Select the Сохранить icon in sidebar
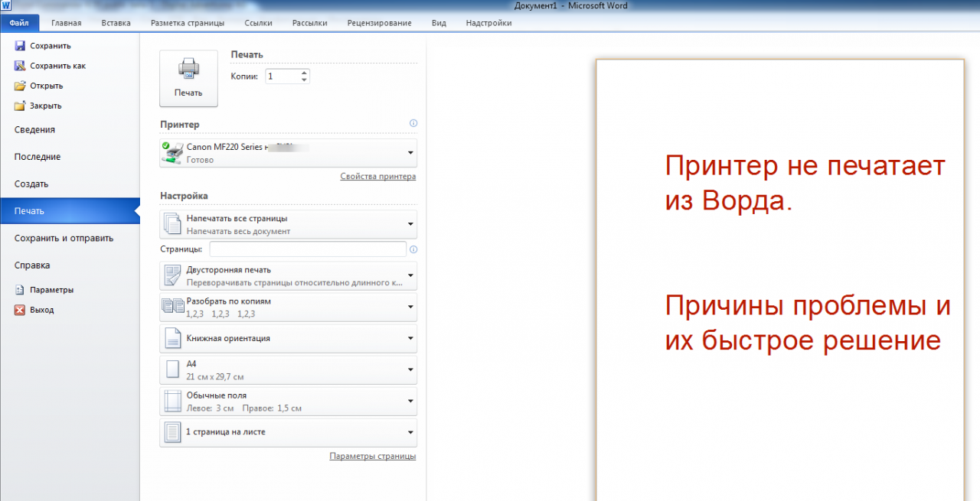980x501 pixels. (20, 45)
